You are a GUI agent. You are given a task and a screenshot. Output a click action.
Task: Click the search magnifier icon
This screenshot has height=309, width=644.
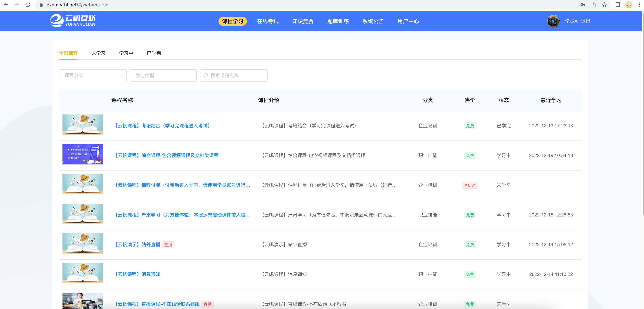pos(206,75)
